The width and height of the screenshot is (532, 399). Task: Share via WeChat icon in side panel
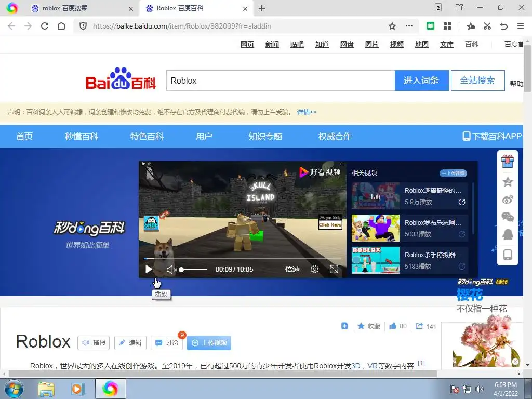point(508,217)
